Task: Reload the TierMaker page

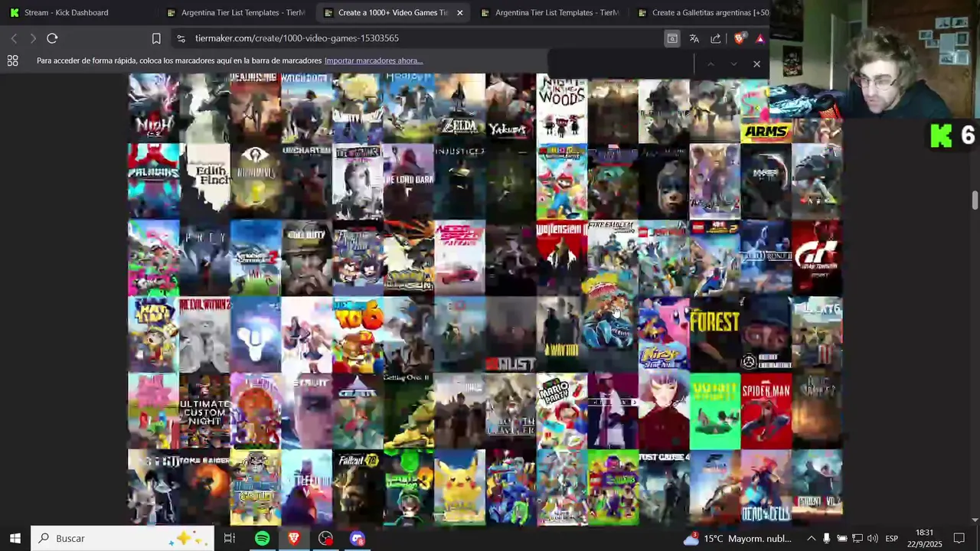Action: click(52, 38)
